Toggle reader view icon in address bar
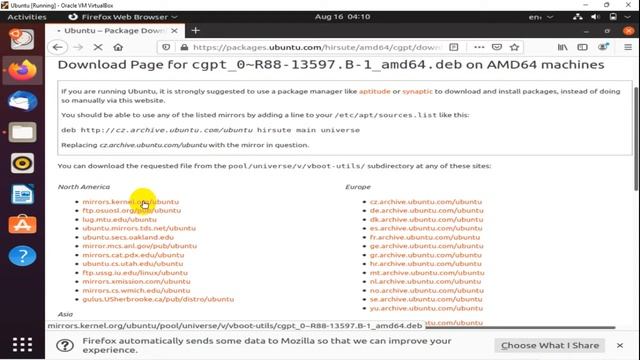 point(453,47)
